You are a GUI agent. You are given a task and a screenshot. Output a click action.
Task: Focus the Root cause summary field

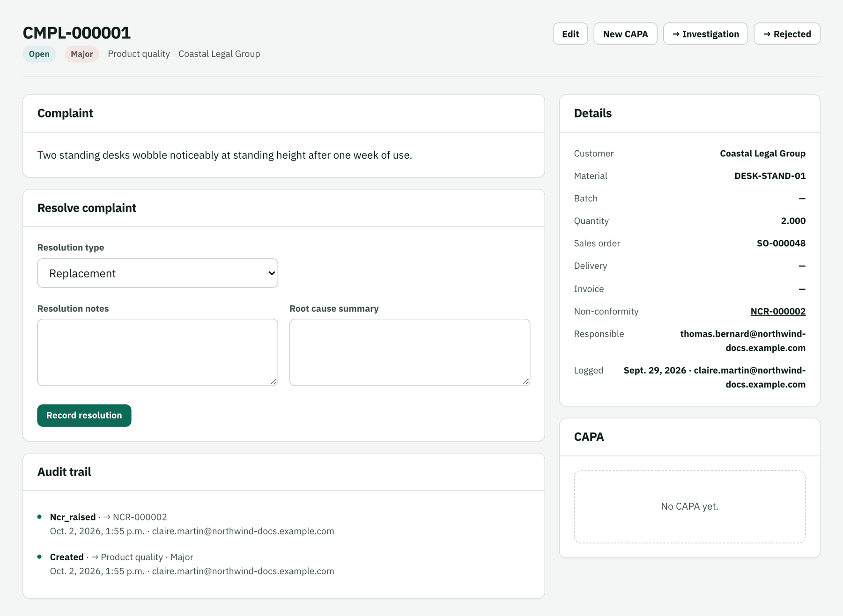pos(410,352)
